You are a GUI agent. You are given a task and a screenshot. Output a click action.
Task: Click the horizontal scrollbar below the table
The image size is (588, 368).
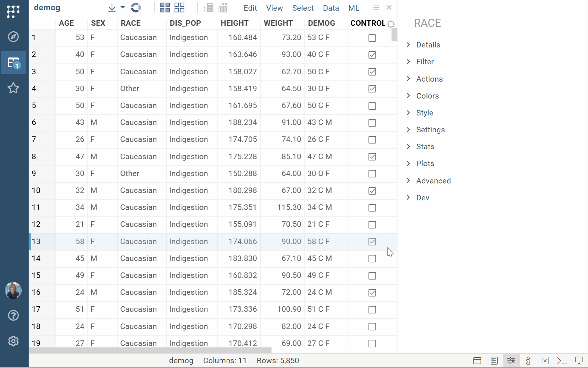pos(150,350)
